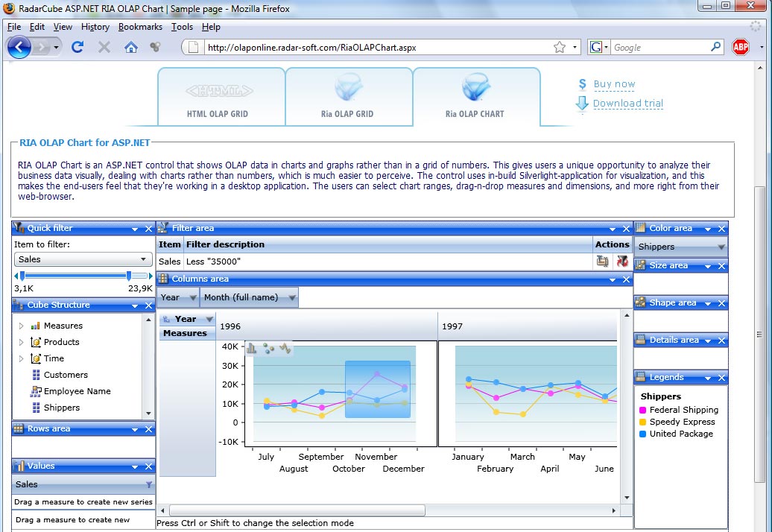Viewport: 772px width, 532px height.
Task: Close the Legends panel
Action: [x=722, y=378]
